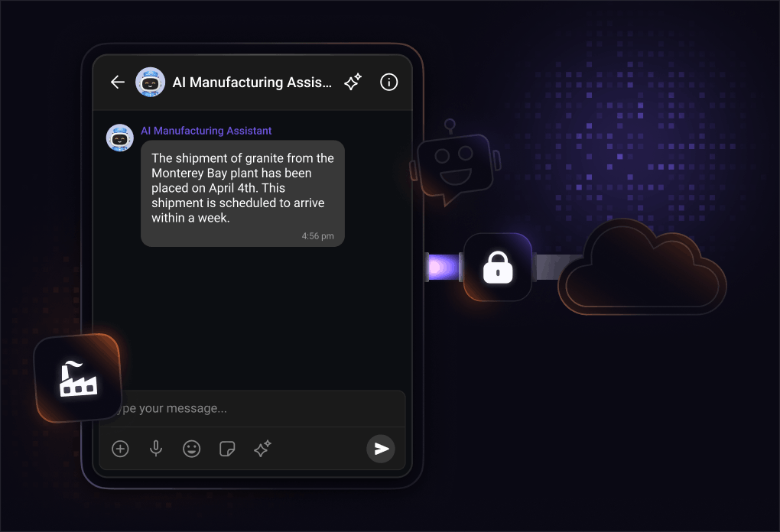Viewport: 780px width, 532px height.
Task: Go back using the left arrow icon
Action: [118, 82]
